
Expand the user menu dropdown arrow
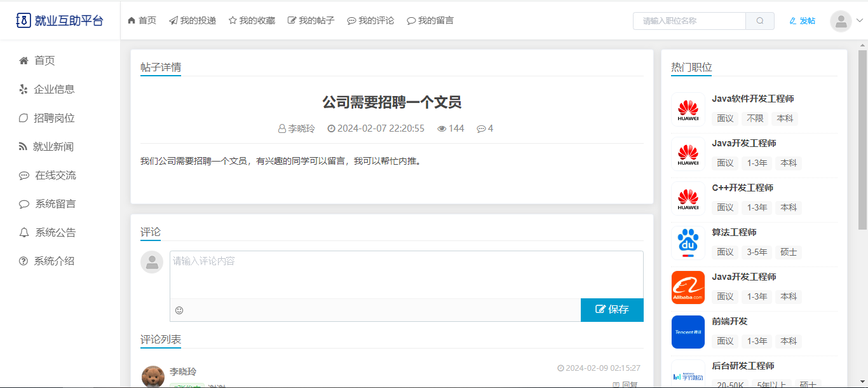(x=860, y=20)
